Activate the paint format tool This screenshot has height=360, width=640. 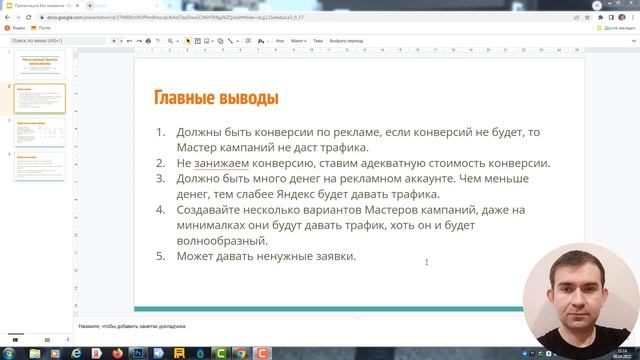point(158,41)
